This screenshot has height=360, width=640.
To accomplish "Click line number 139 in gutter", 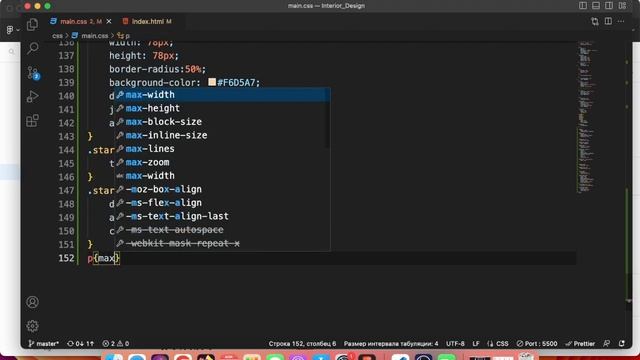I will [66, 82].
